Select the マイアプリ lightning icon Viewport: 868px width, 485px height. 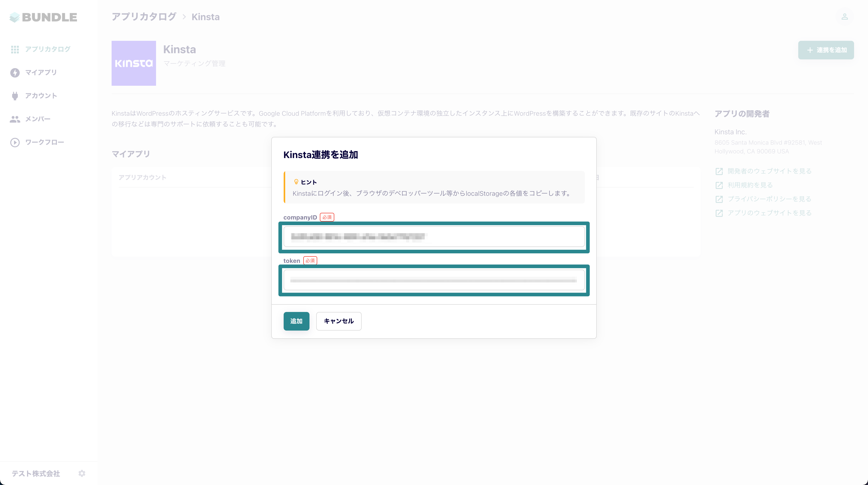click(15, 72)
